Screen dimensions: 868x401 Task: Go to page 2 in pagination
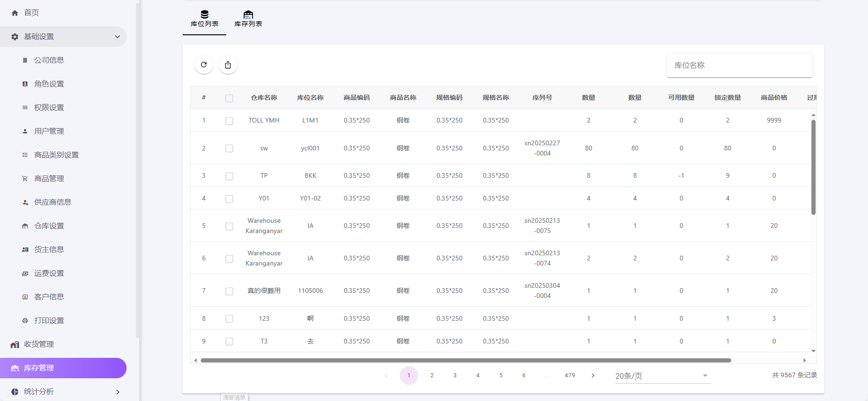[432, 375]
